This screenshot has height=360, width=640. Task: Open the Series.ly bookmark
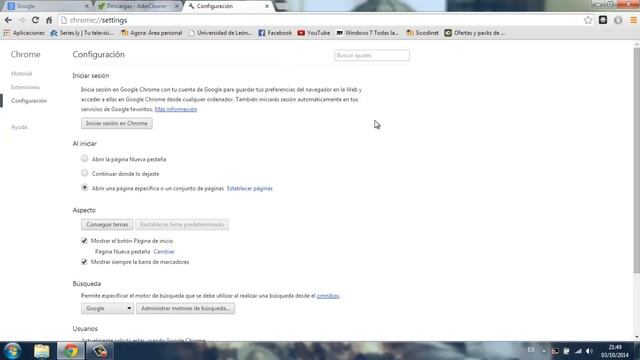(x=82, y=33)
